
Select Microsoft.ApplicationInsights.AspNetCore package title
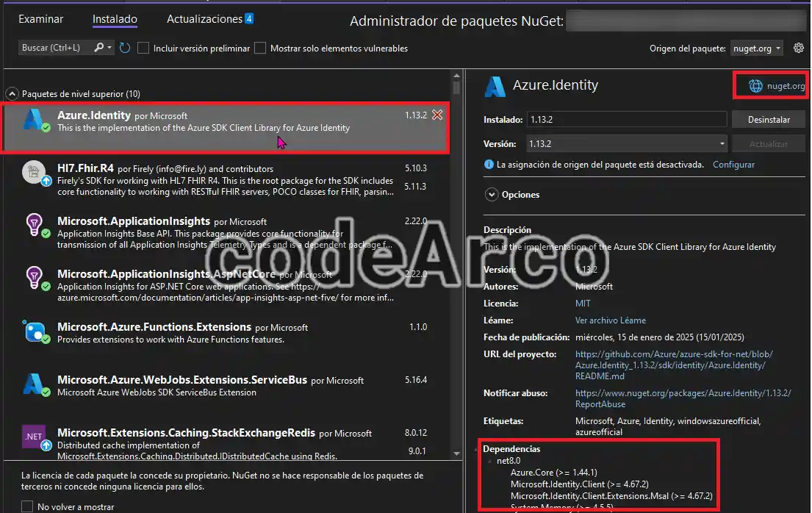click(166, 274)
